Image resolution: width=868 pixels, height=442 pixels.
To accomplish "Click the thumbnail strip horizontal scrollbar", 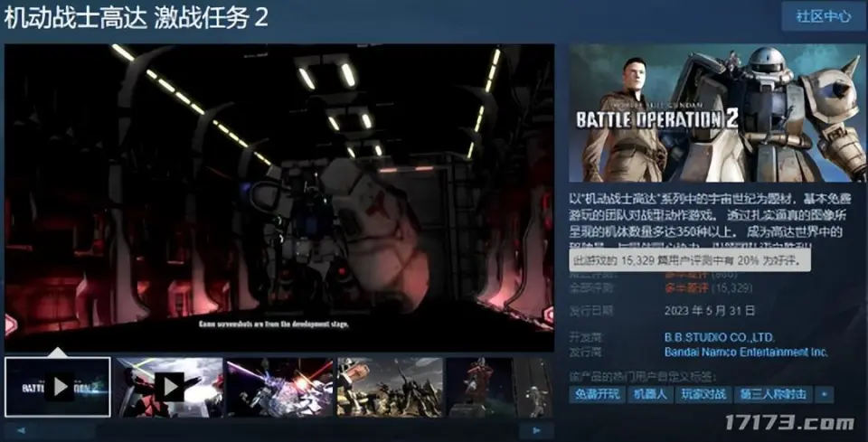I will [271, 430].
